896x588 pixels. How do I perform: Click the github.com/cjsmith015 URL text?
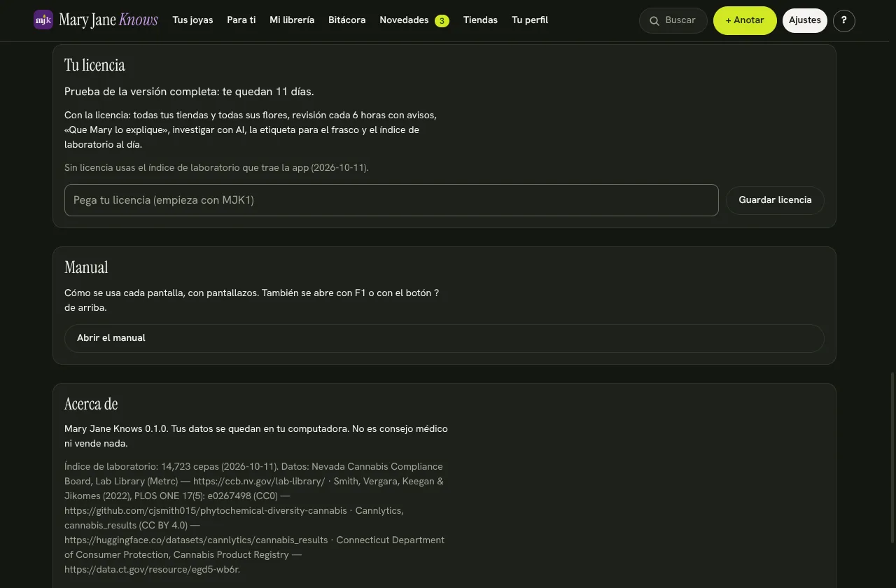(x=206, y=511)
